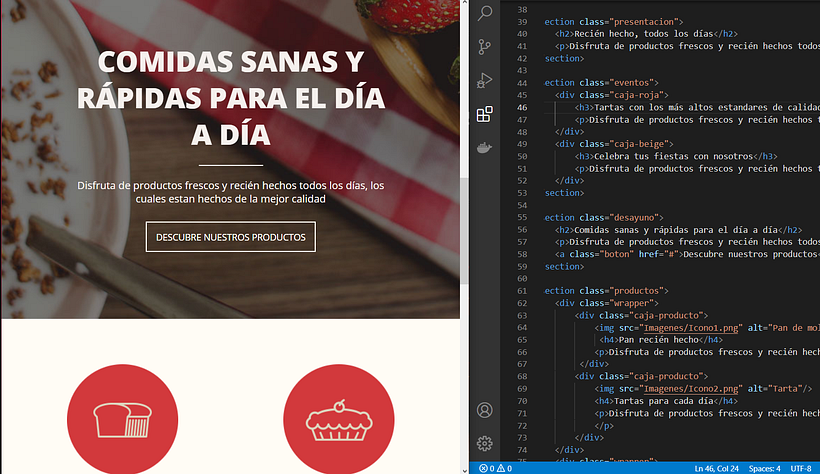Click the code class="presentacion" line

coord(613,21)
